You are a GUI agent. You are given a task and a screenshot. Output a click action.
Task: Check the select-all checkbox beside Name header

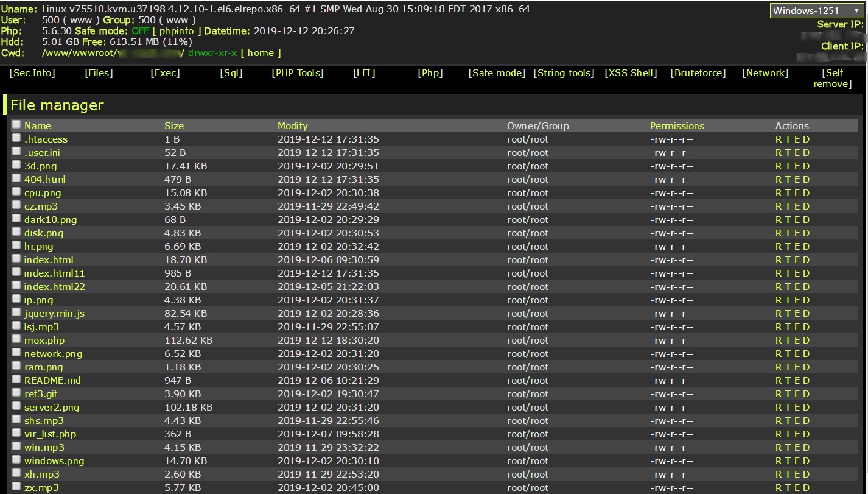pos(16,125)
